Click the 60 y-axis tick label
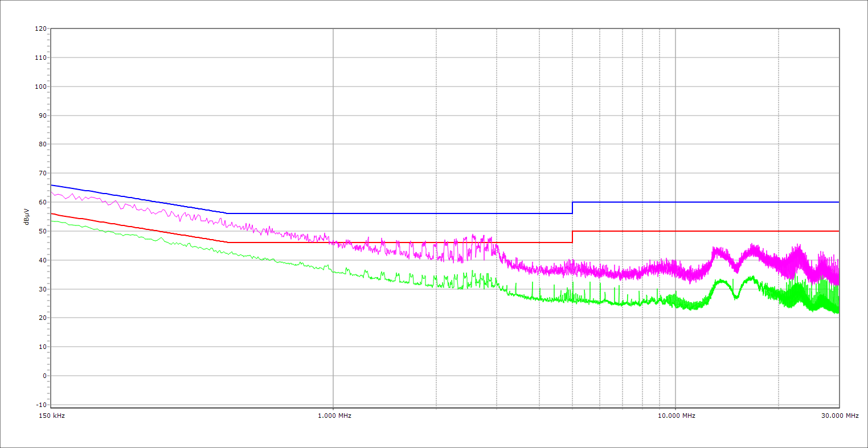This screenshot has width=868, height=448. (42, 202)
